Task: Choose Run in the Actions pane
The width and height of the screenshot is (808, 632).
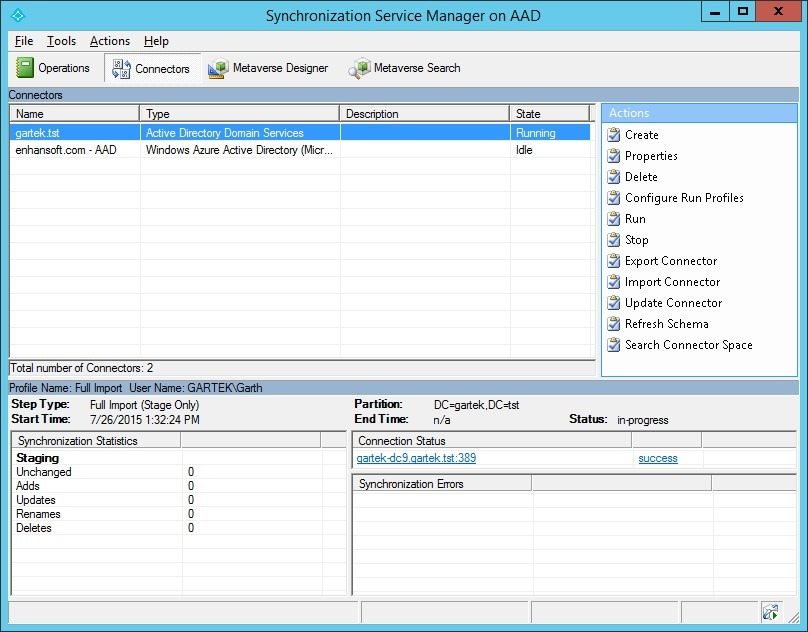Action: pos(635,219)
